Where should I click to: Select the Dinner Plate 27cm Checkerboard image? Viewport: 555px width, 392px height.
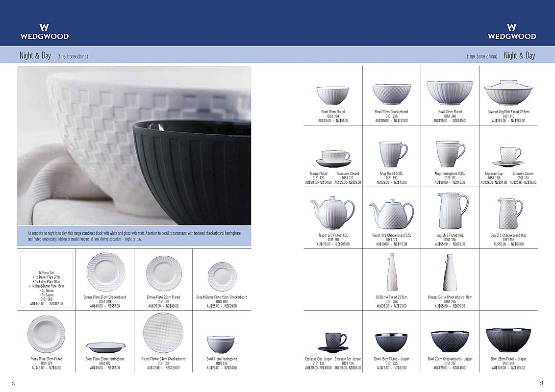[105, 272]
